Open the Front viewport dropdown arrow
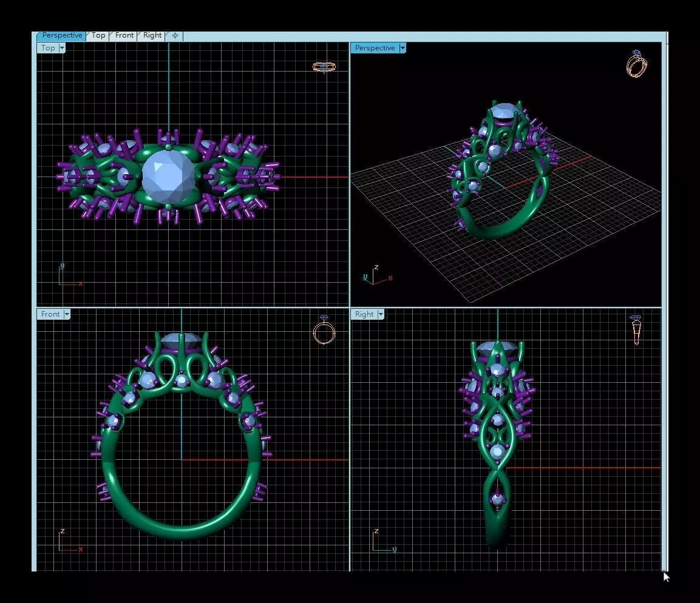Screen dimensions: 700x603 click(x=67, y=314)
